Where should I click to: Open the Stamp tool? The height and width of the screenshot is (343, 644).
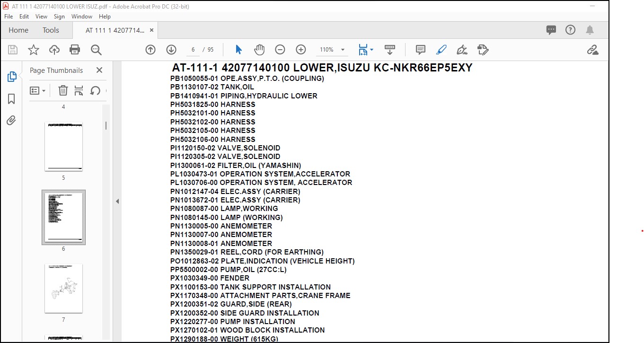(x=483, y=50)
